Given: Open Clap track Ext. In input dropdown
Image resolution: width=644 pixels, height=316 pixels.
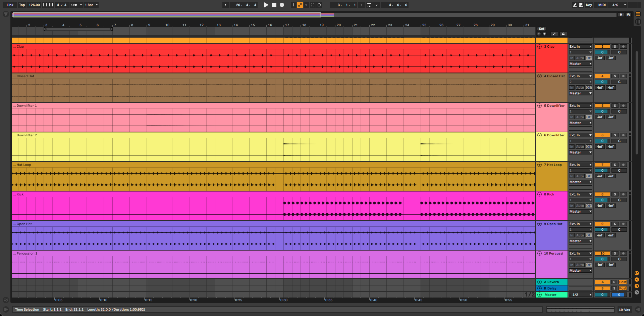Looking at the screenshot, I should [580, 47].
